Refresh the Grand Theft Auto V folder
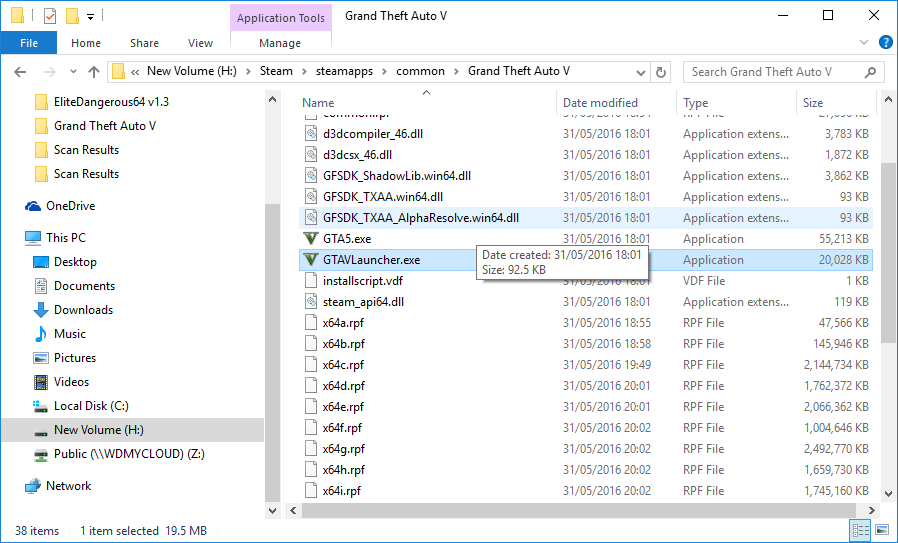The height and width of the screenshot is (543, 898). tap(661, 72)
